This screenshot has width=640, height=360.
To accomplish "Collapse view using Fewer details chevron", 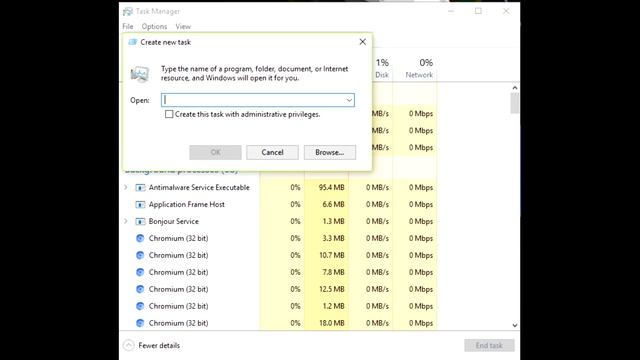I will (x=129, y=345).
